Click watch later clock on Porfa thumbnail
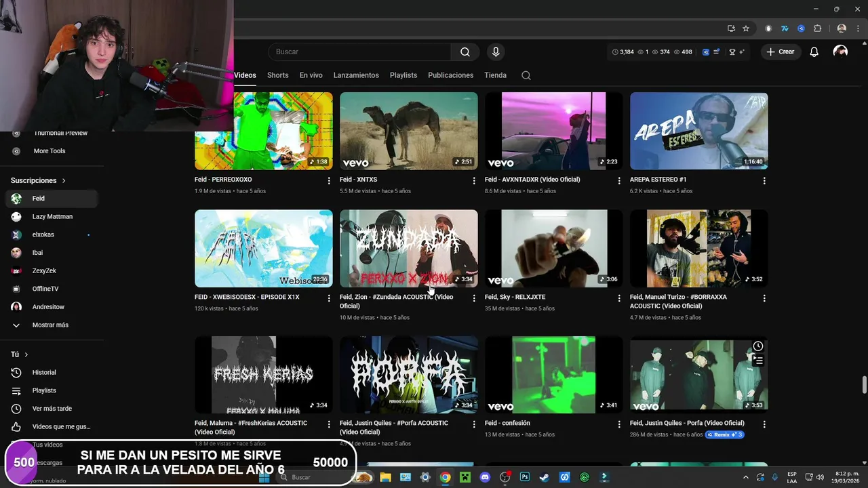 pyautogui.click(x=758, y=346)
